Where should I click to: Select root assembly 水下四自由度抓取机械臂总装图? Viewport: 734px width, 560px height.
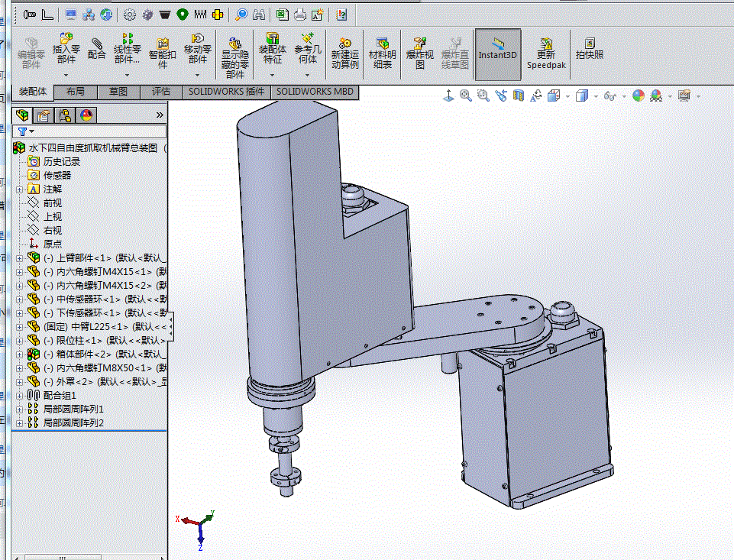pyautogui.click(x=90, y=148)
